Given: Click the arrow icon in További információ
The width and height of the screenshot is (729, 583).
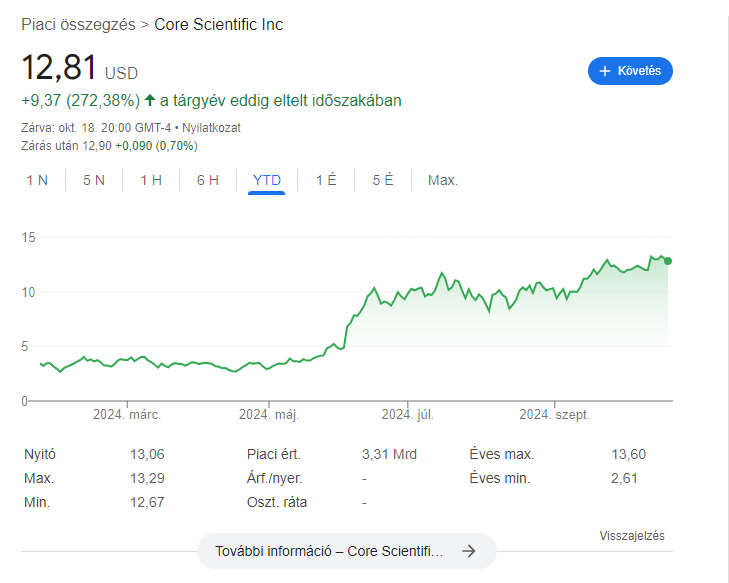Looking at the screenshot, I should (x=469, y=551).
